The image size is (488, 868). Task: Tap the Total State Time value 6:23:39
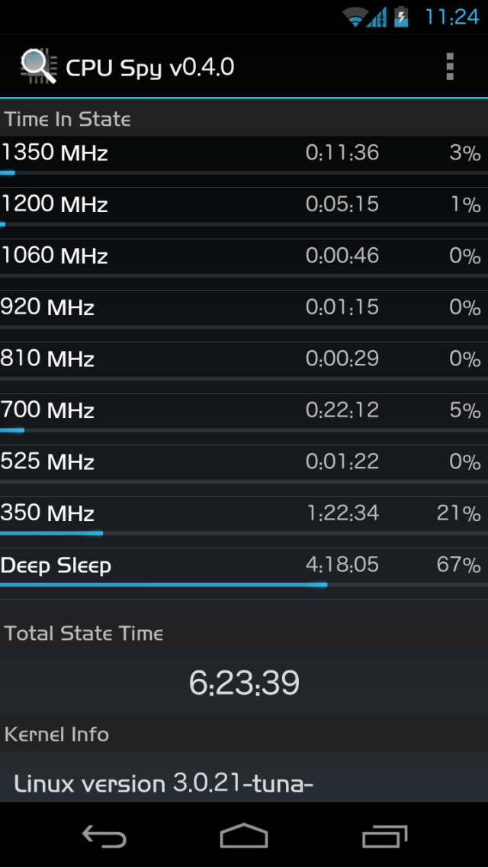pos(244,683)
